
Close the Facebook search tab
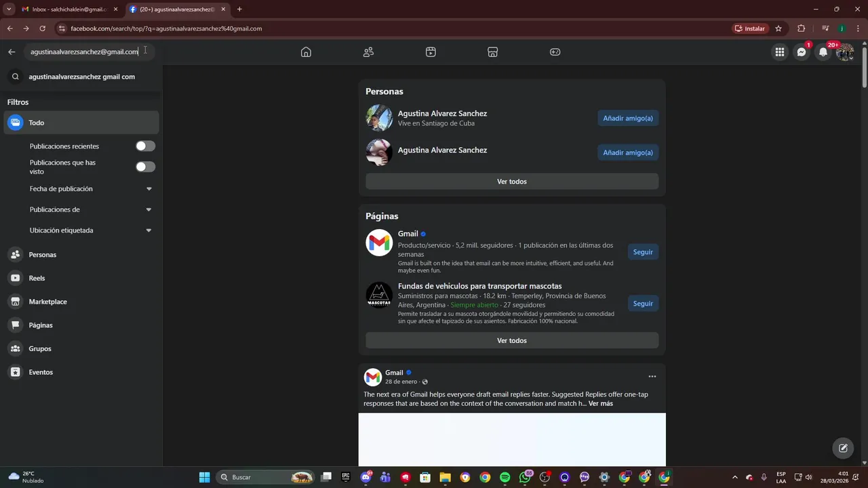tap(223, 9)
